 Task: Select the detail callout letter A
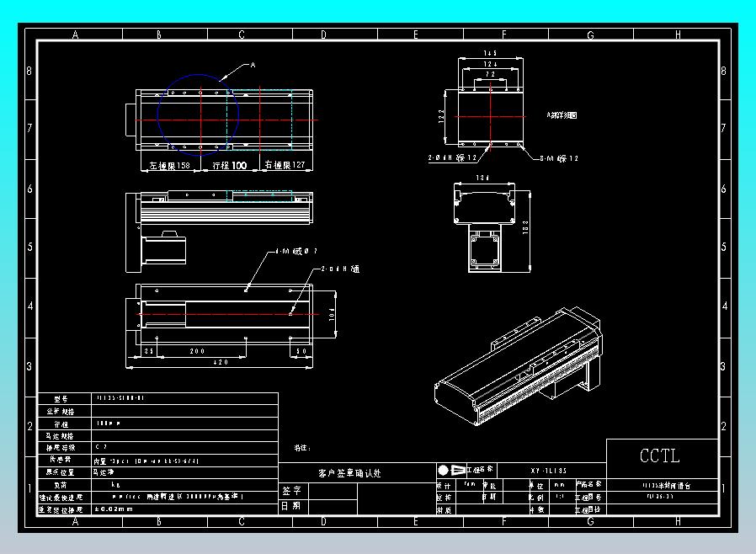(x=253, y=65)
